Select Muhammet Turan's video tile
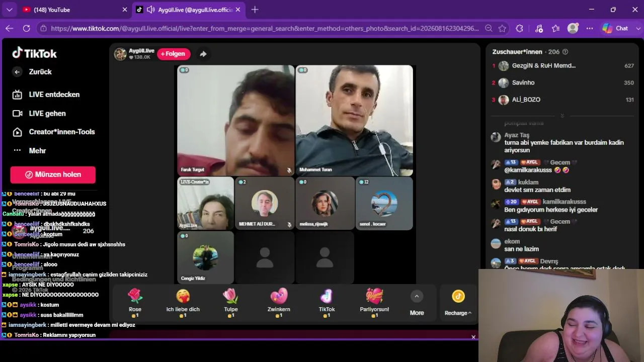The image size is (644, 362). 354,121
